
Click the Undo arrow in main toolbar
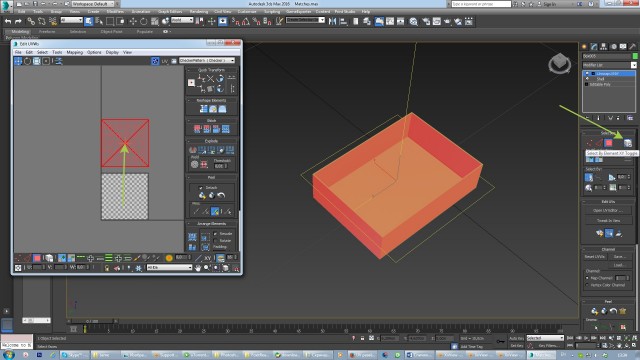click(8, 21)
